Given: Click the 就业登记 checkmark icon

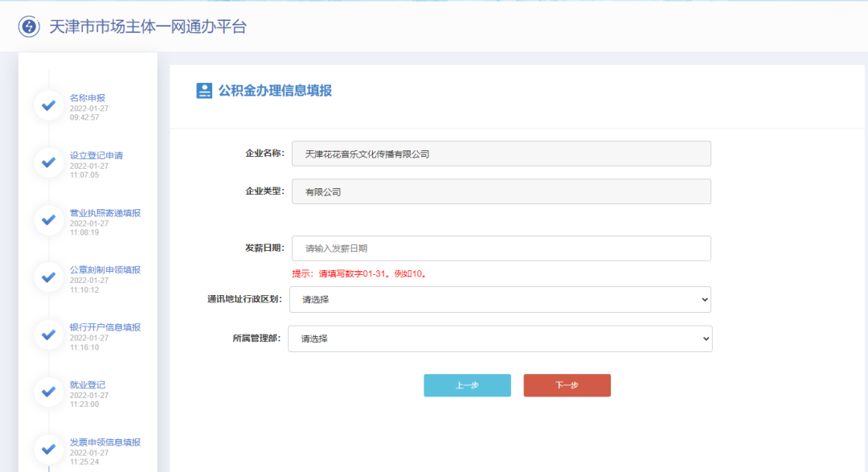Looking at the screenshot, I should (48, 392).
